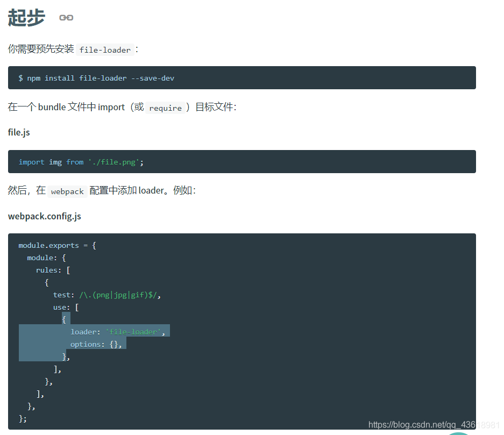Click the sentence 你需要预先安装
The width and height of the screenshot is (504, 435).
tap(41, 49)
